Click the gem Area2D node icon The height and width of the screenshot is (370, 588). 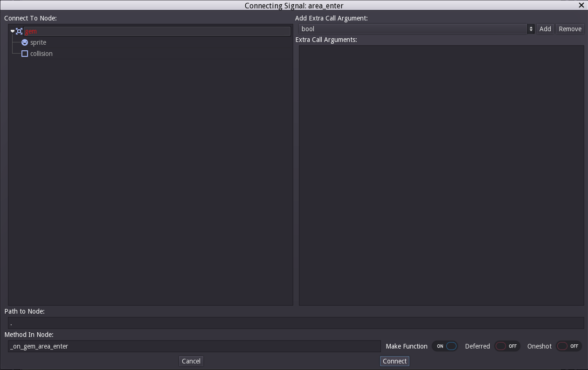pos(19,31)
